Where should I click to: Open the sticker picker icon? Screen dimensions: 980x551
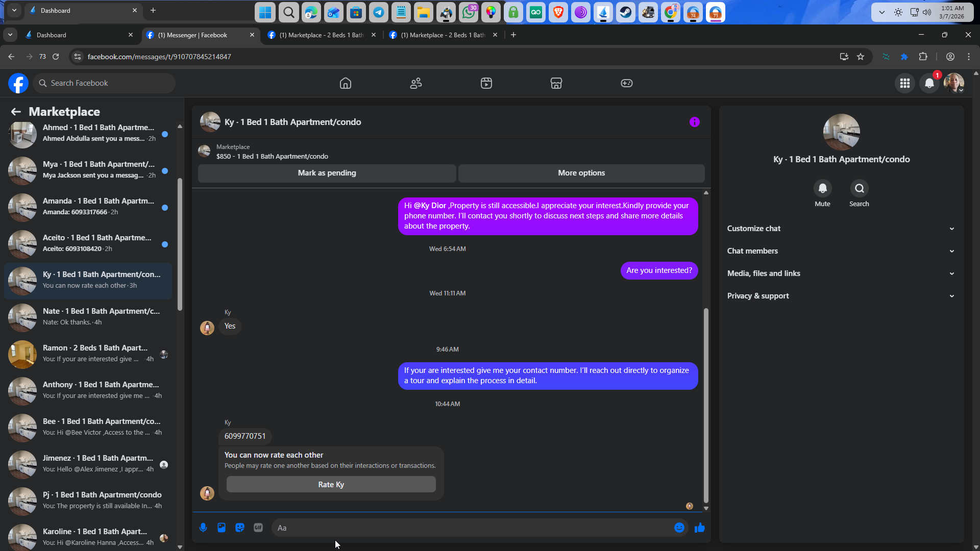click(240, 528)
